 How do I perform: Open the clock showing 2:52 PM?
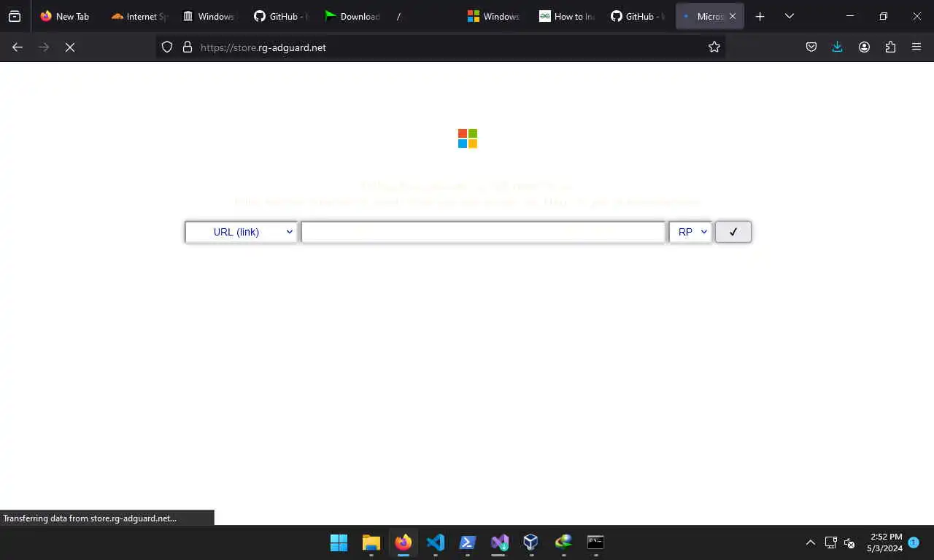(884, 542)
